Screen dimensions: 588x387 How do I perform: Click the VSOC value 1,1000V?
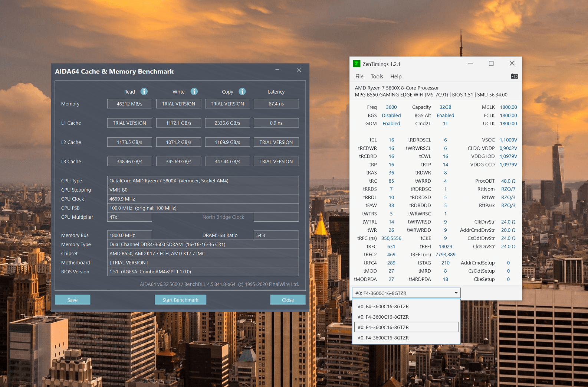tap(508, 140)
